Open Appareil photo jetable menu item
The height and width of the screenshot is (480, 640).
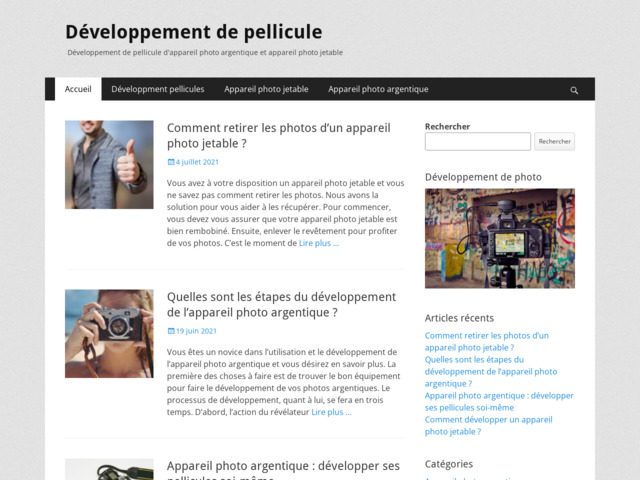click(266, 89)
